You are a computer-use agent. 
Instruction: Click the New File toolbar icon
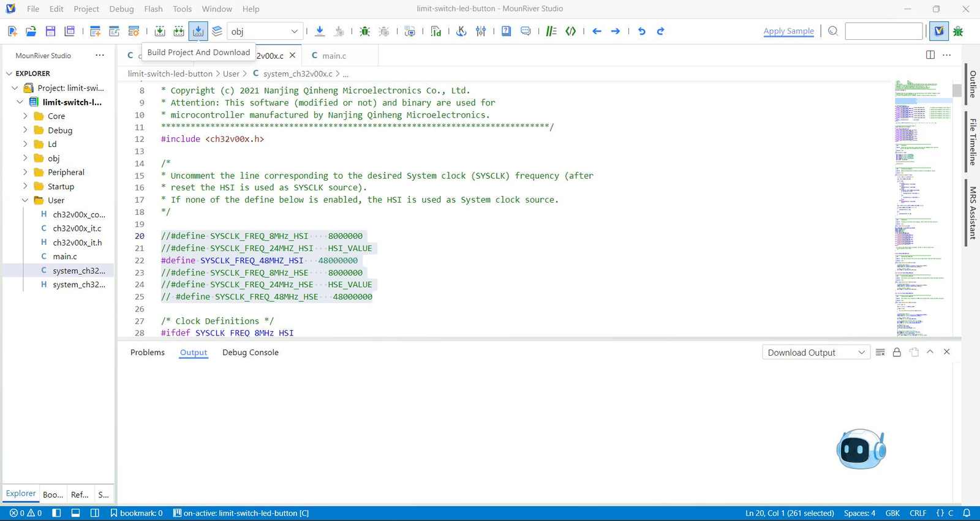pos(12,31)
